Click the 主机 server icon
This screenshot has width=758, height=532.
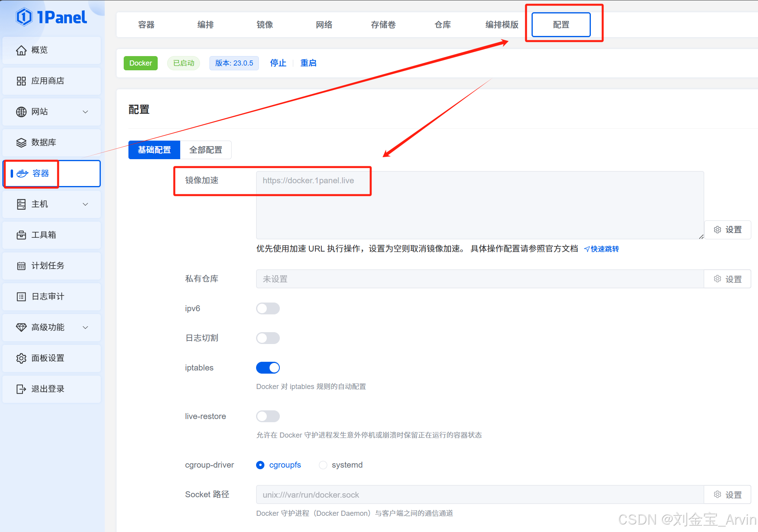coord(21,204)
